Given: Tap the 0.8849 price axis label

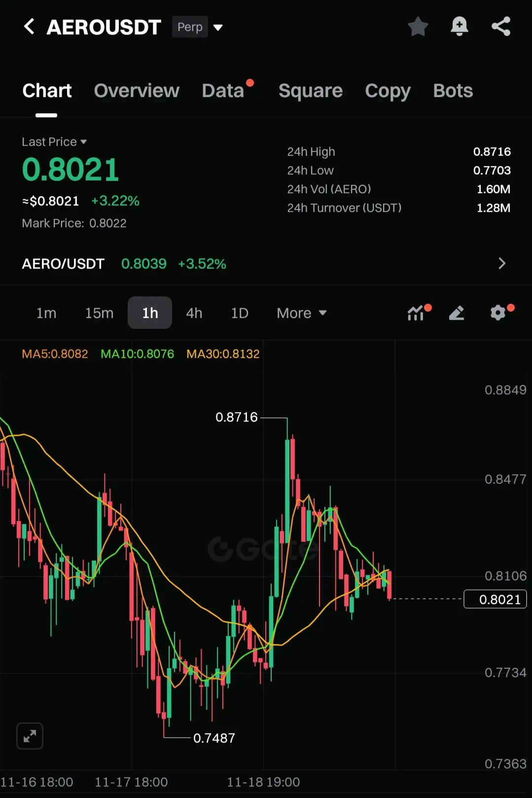Looking at the screenshot, I should click(505, 390).
